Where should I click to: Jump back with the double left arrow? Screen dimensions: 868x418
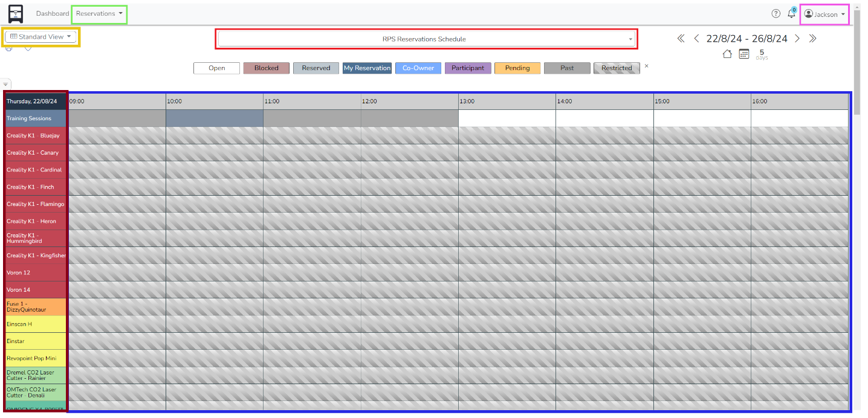point(681,38)
